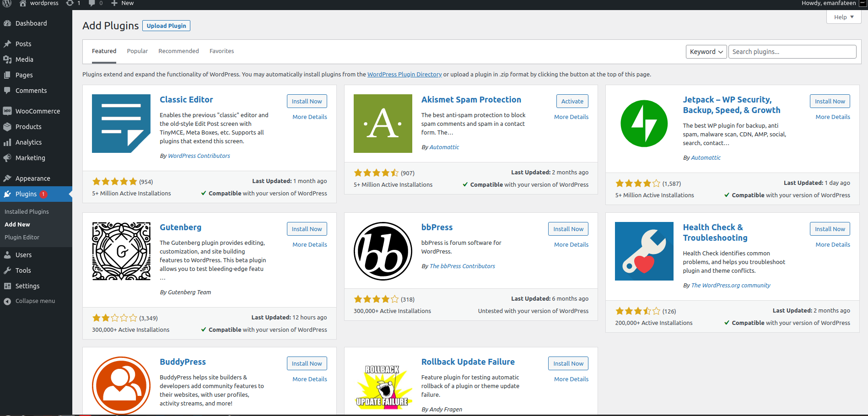Install the Jetpack plugin
The width and height of the screenshot is (868, 416).
[x=830, y=101]
